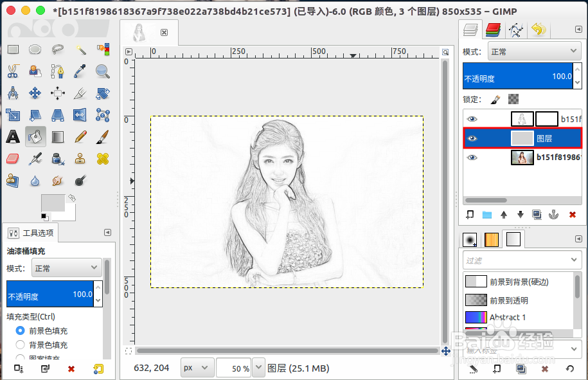
Task: Select the Color Picker eyedropper tool
Action: (80, 71)
